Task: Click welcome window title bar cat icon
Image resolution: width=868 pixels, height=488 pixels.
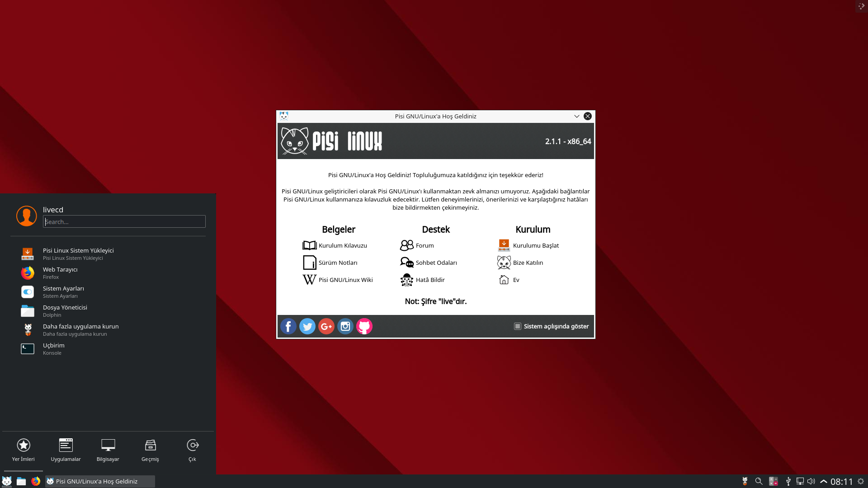Action: click(284, 116)
